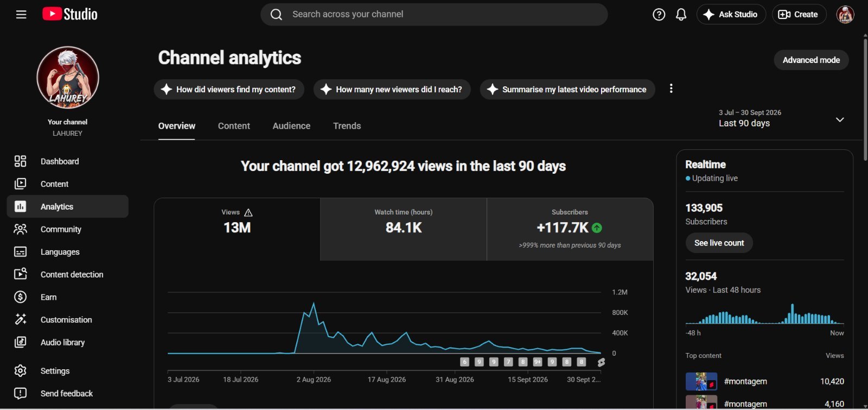868x410 pixels.
Task: Open Community in the sidebar
Action: pos(67,229)
